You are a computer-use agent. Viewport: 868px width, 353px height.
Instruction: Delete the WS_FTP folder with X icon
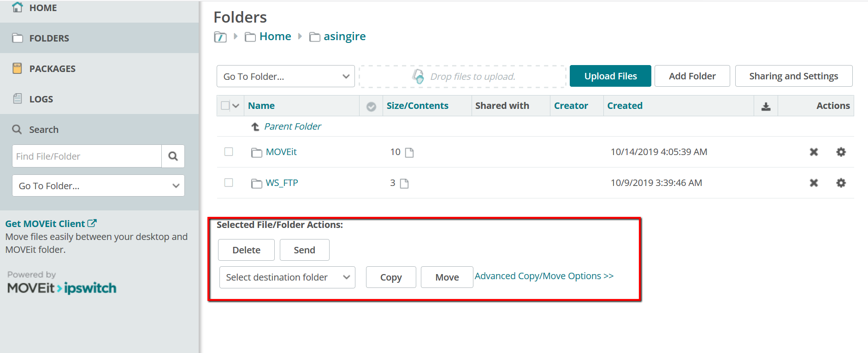tap(814, 183)
